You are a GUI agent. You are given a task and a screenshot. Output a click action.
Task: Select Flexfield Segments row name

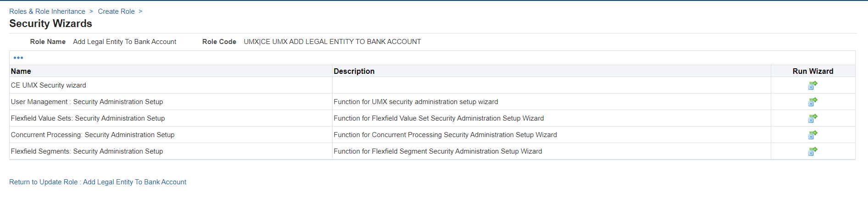[x=87, y=151]
